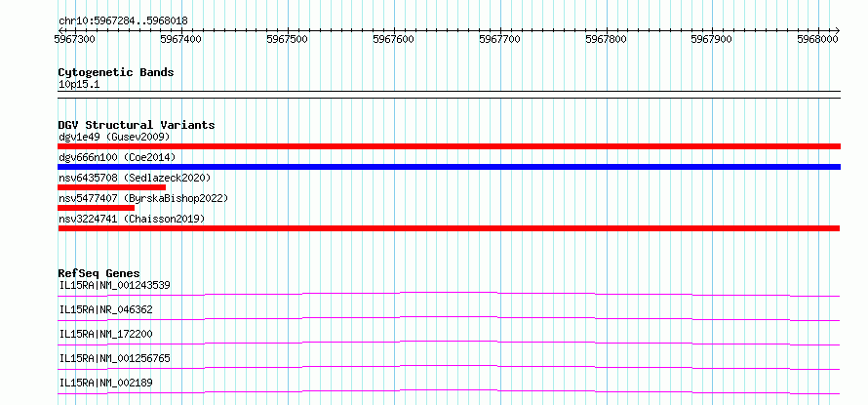The image size is (868, 405).
Task: Click the magenta intron line below IL15RA|NR_046362
Action: click(449, 318)
